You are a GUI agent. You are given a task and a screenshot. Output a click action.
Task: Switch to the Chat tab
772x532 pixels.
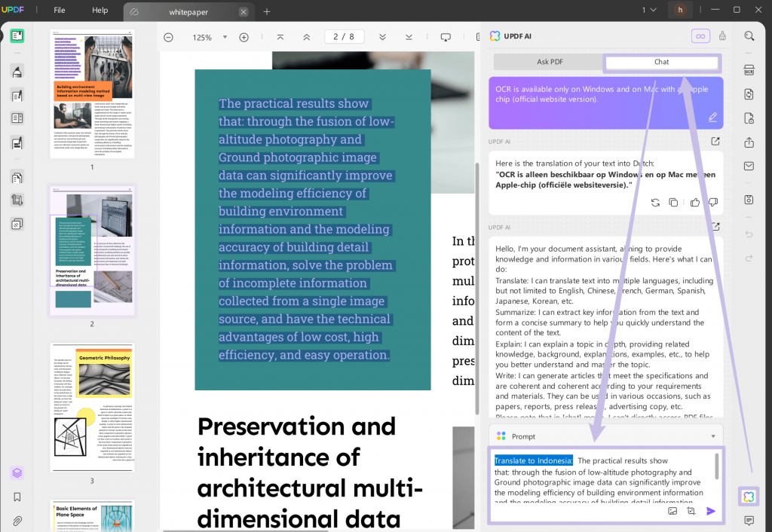pos(661,62)
